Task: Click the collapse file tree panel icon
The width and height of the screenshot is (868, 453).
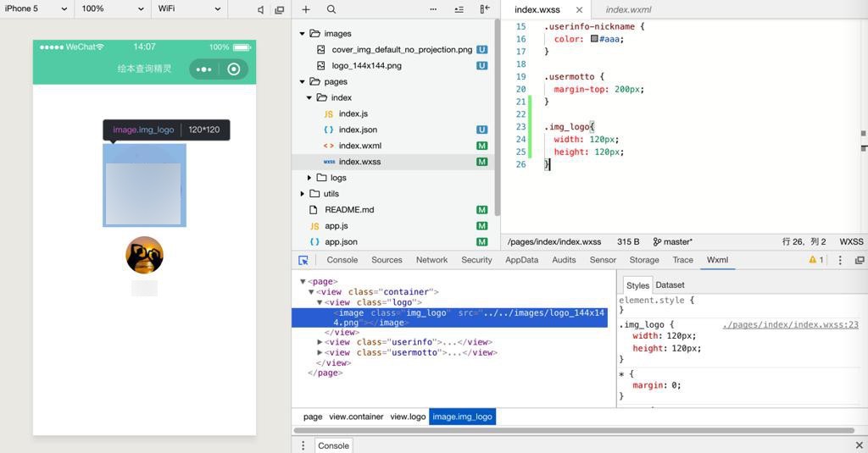Action: [485, 9]
